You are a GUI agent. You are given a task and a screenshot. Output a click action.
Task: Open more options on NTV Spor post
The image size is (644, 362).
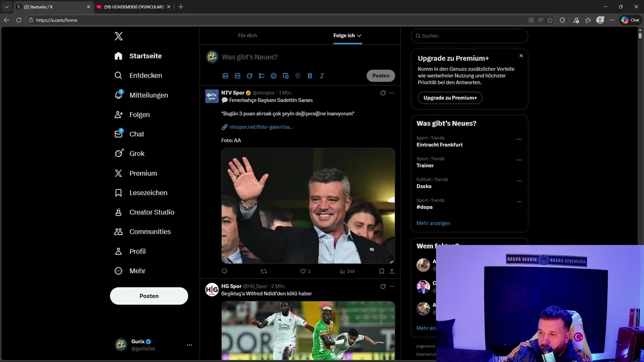392,93
